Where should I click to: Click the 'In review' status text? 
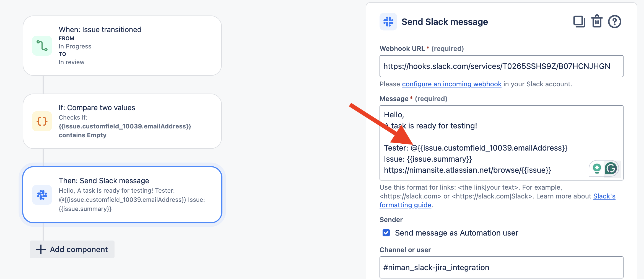pyautogui.click(x=71, y=62)
